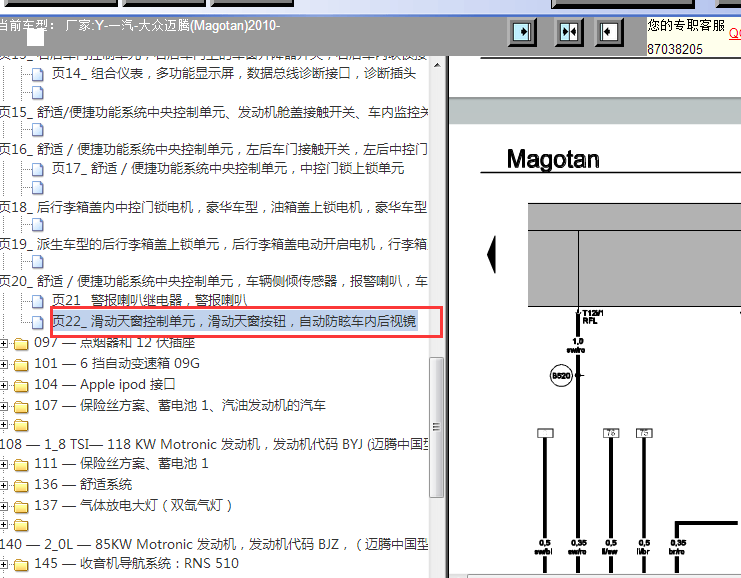Screen dimensions: 741x578
Task: Open page 21 警报喇叭继电器 entry
Action: point(149,300)
